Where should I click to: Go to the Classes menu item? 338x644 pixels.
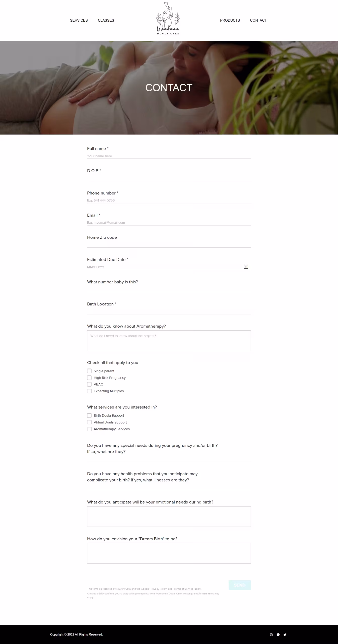(106, 20)
